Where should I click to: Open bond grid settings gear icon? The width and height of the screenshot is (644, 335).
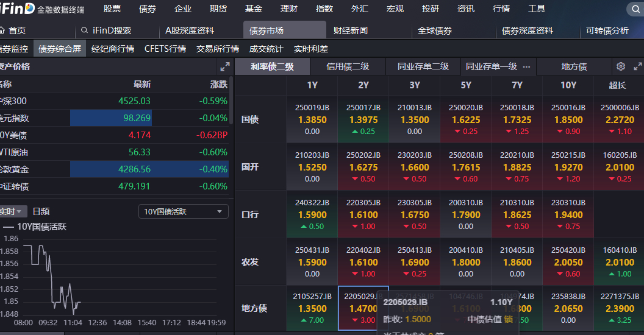[x=621, y=66]
